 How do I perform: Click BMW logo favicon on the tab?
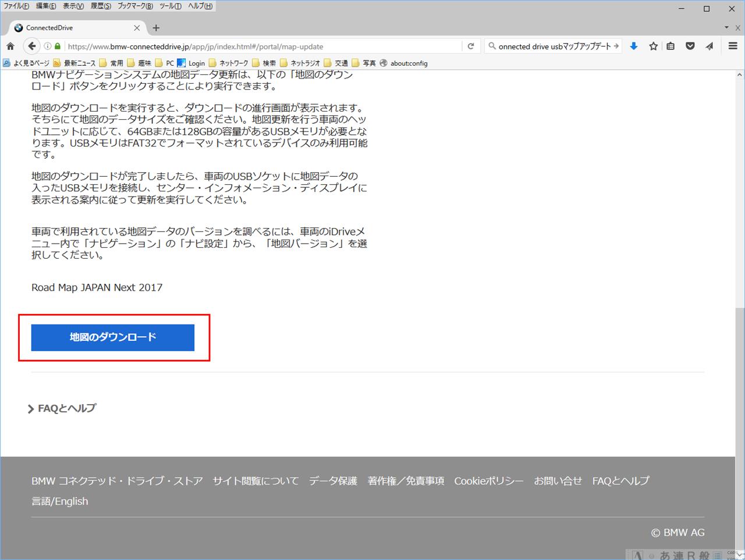pyautogui.click(x=19, y=27)
